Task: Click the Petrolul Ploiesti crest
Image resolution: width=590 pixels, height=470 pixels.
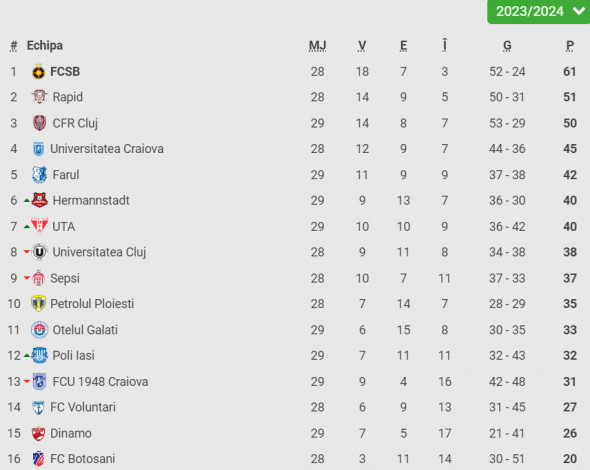Action: tap(38, 304)
